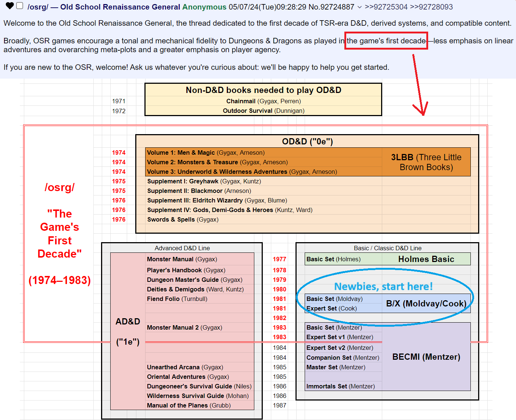The width and height of the screenshot is (516, 420).
Task: Click the 'Newbies, start here!' text
Action: click(383, 286)
